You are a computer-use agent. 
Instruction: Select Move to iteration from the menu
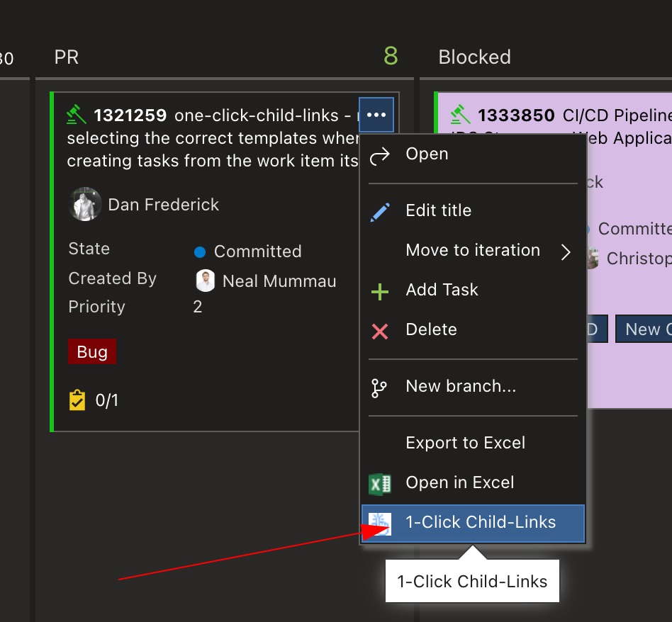472,251
